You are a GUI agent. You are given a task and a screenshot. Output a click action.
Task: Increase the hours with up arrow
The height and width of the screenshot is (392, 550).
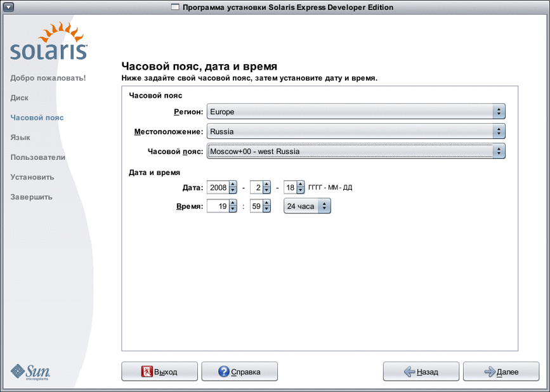(233, 203)
